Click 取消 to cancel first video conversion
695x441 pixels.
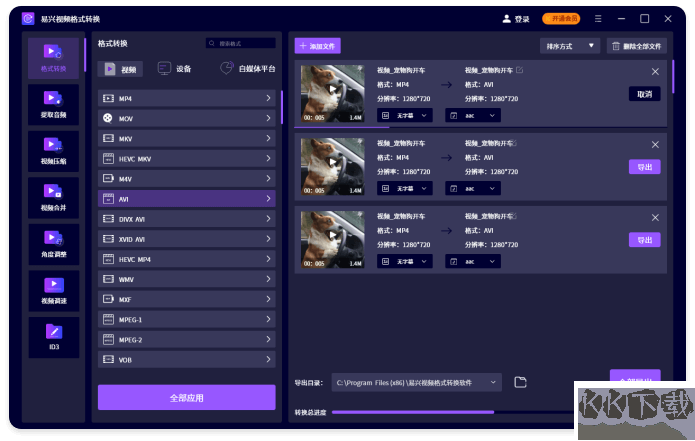point(644,94)
